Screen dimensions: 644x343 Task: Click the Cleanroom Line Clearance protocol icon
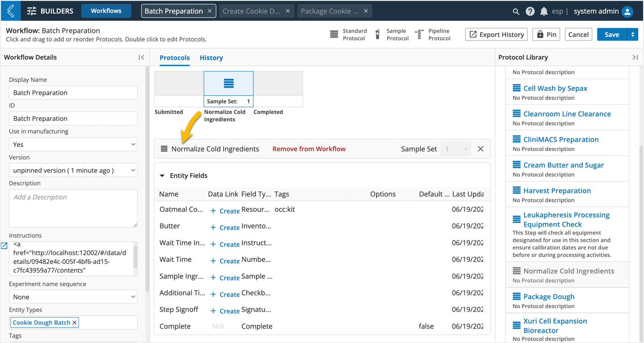[x=517, y=114]
